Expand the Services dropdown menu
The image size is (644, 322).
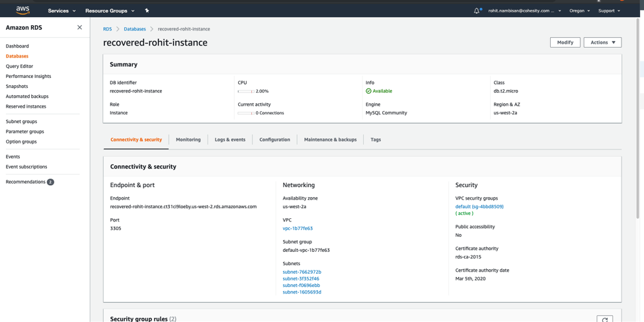tap(61, 11)
